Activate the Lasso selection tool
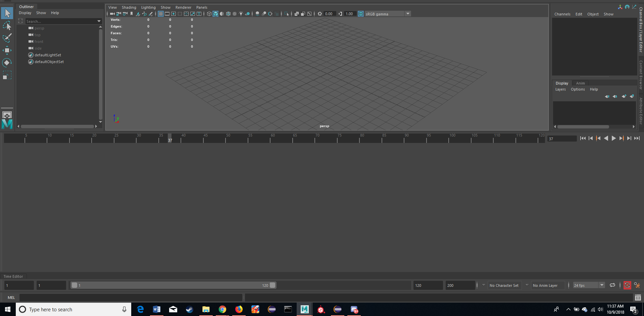The width and height of the screenshot is (644, 316). click(7, 26)
